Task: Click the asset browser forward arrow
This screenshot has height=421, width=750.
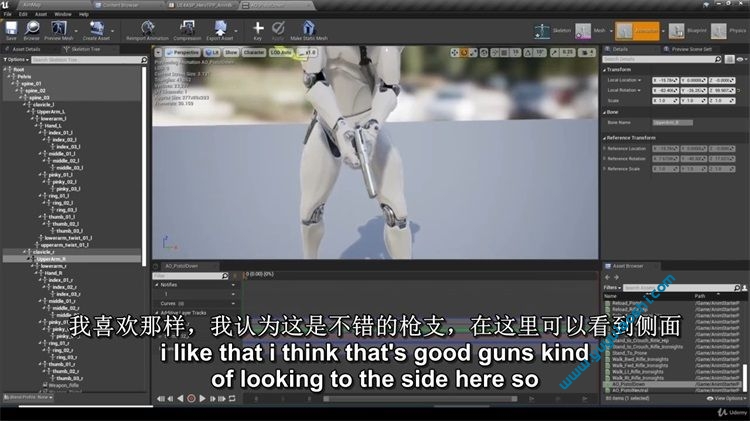Action: click(x=616, y=277)
